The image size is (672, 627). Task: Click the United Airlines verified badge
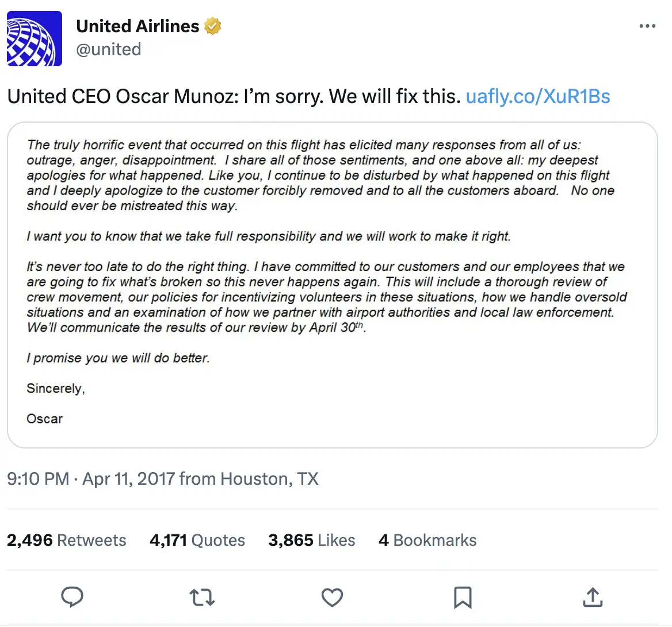(213, 25)
